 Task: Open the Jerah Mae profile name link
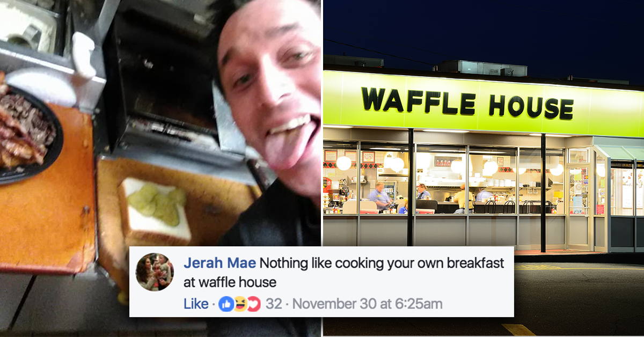(219, 263)
